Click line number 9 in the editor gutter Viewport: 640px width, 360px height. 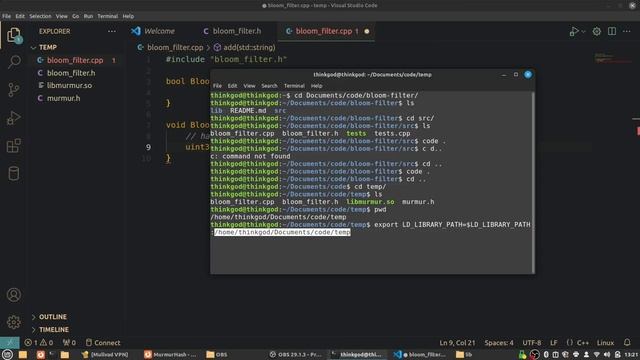pyautogui.click(x=148, y=147)
